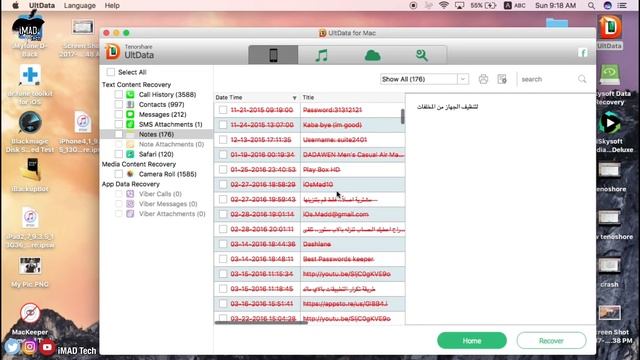Select the iOs.Madd@gmail.com note
Screen dimensions: 640x360
click(309, 214)
